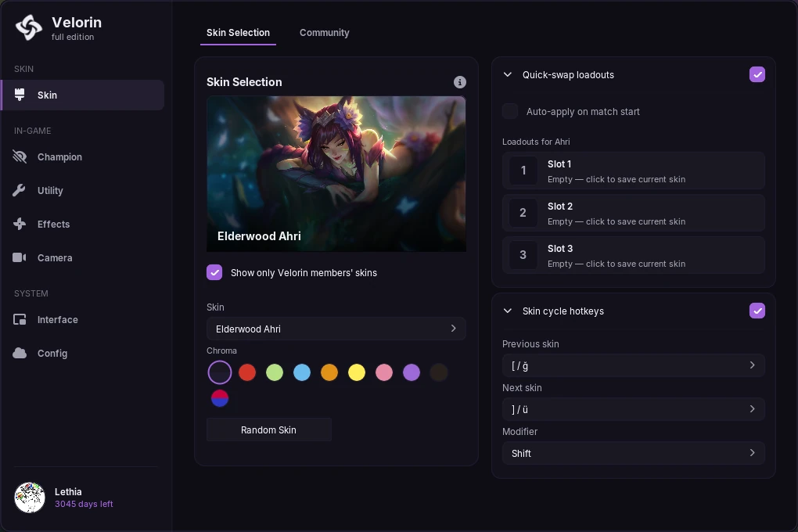
Task: Click the Random Skin button
Action: click(x=268, y=430)
